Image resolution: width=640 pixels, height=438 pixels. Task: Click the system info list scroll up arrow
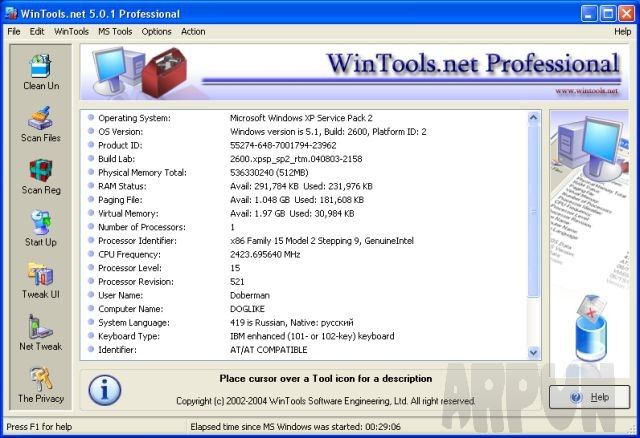[533, 118]
